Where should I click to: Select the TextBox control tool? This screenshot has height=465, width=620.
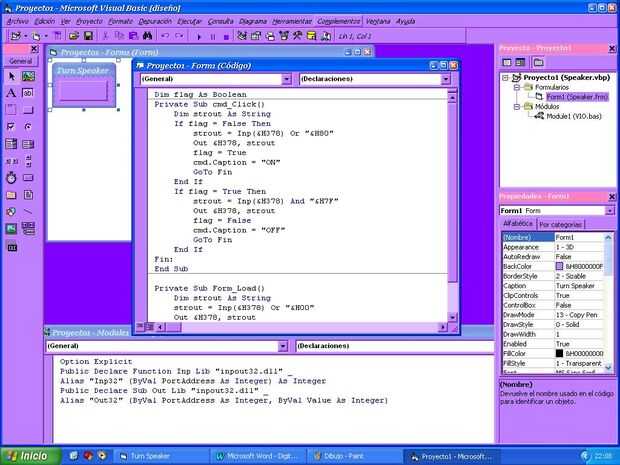pyautogui.click(x=28, y=93)
